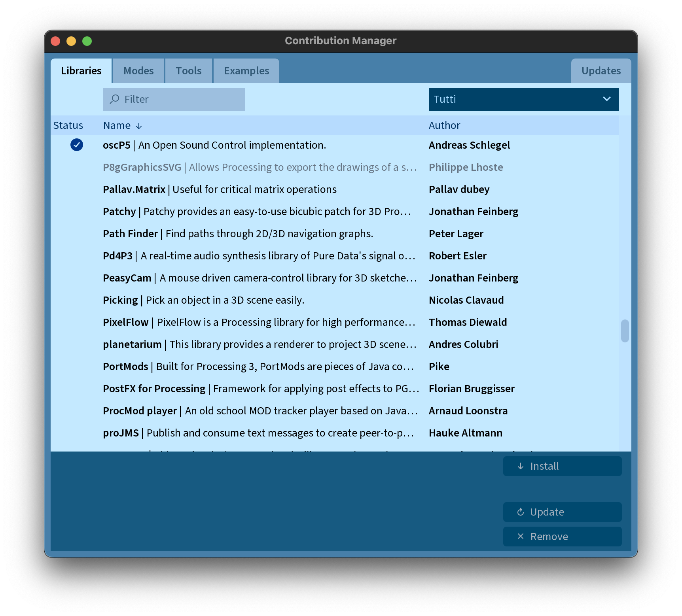Select the Patchy library row
The height and width of the screenshot is (616, 682).
point(335,212)
